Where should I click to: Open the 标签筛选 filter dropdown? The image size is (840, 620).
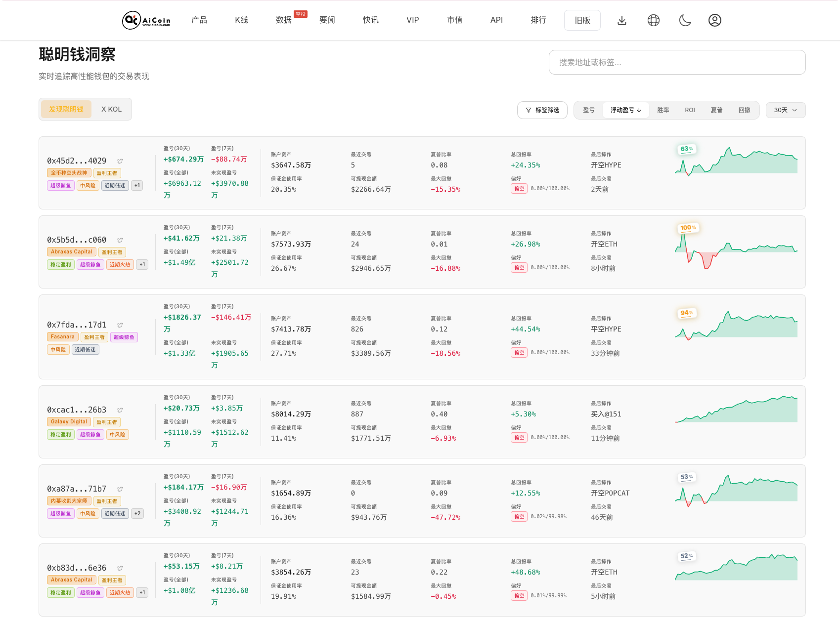542,110
